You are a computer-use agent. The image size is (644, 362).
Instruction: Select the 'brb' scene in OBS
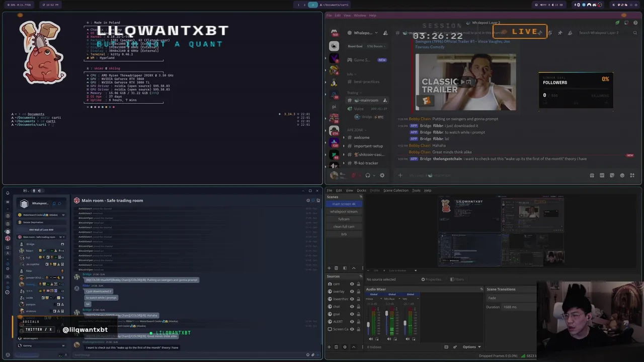point(344,234)
